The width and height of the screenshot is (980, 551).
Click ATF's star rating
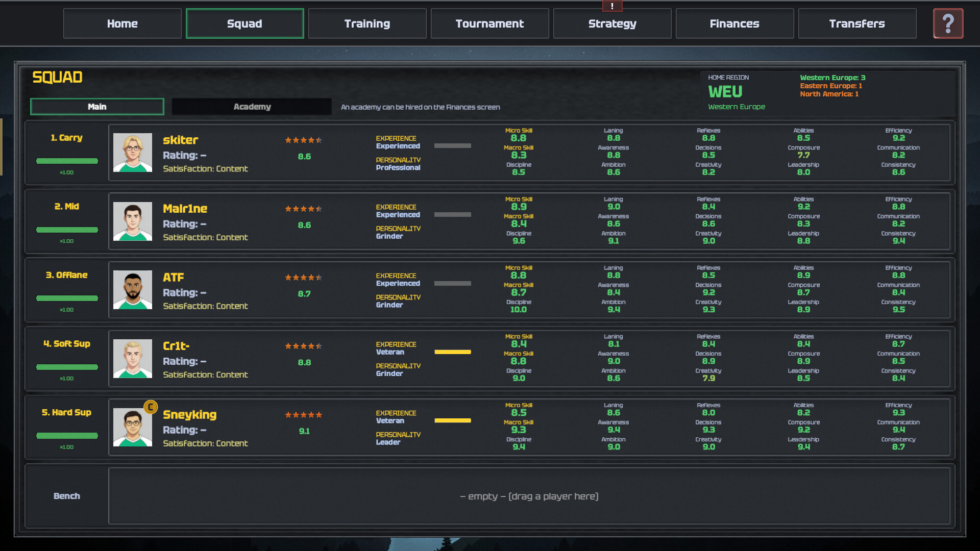pos(304,278)
